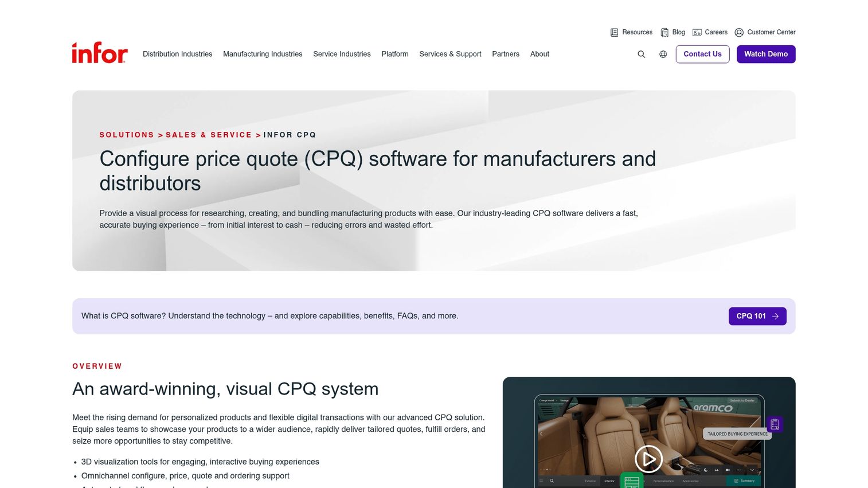
Task: Click the Contact Us button
Action: click(x=702, y=54)
